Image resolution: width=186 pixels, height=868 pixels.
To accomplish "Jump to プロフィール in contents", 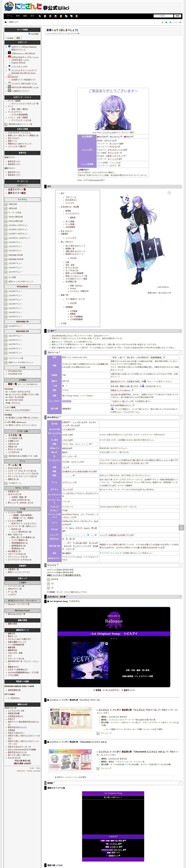I will (x=71, y=197).
